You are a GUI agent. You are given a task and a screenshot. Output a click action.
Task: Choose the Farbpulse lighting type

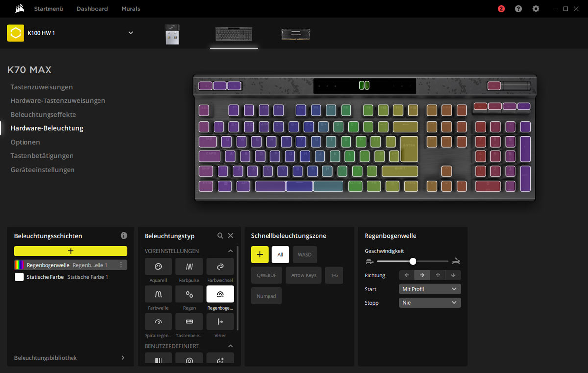[189, 267]
